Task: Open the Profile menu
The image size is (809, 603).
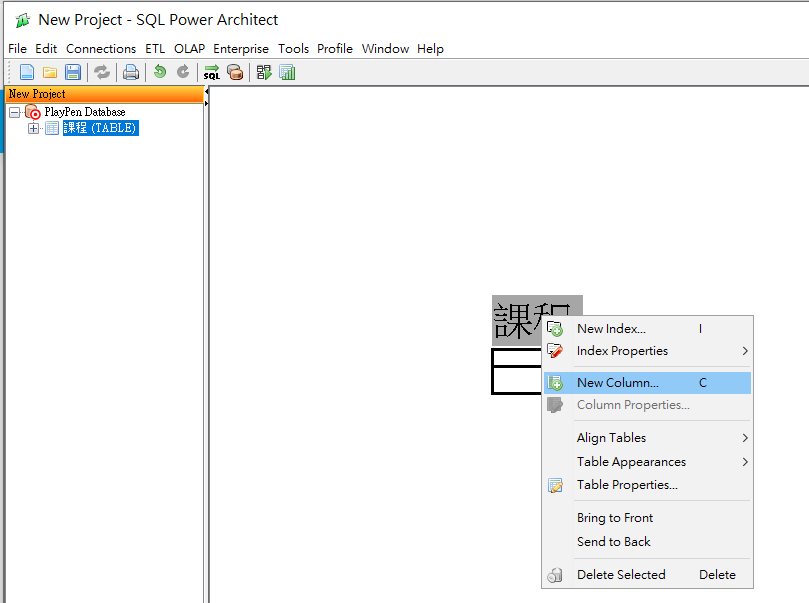Action: click(335, 48)
